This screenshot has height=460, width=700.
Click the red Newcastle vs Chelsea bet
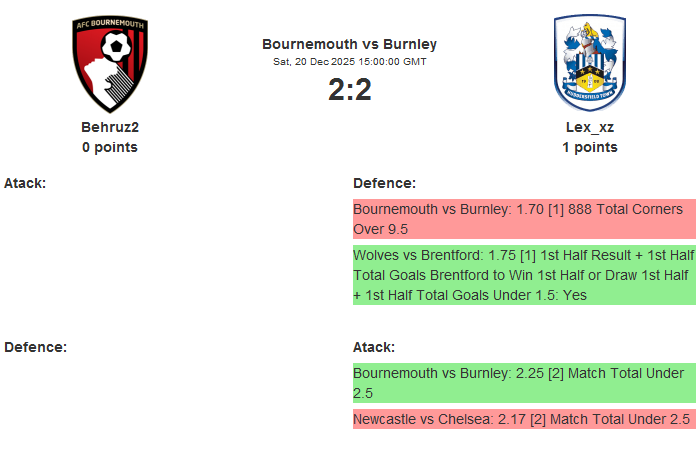pyautogui.click(x=524, y=419)
